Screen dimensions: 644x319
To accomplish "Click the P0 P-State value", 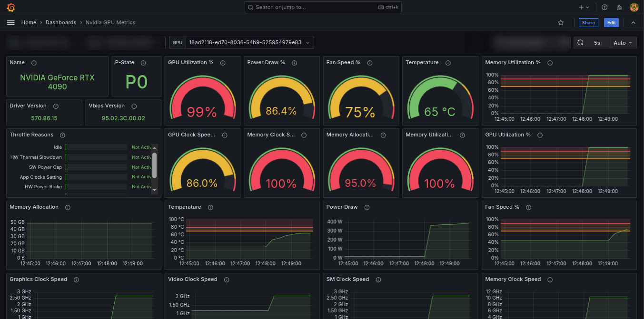I will coord(136,82).
